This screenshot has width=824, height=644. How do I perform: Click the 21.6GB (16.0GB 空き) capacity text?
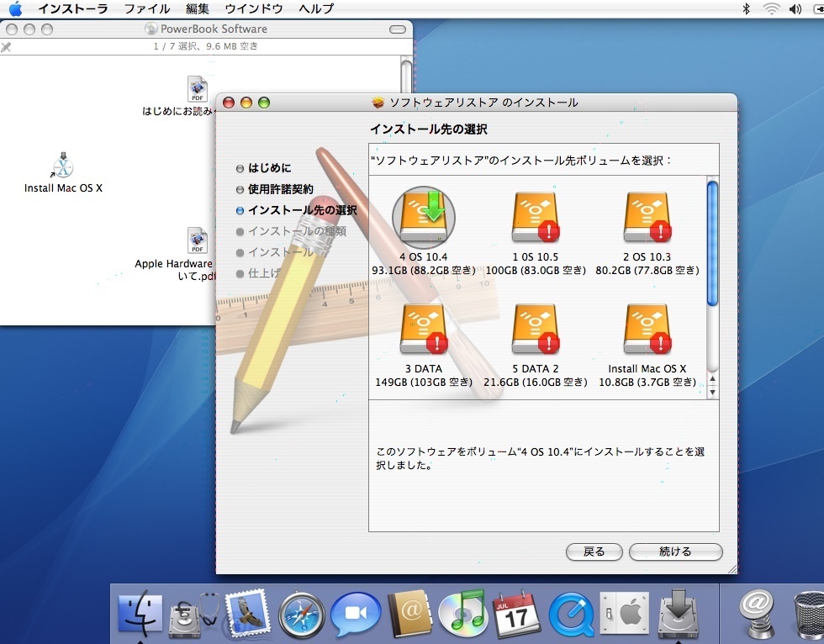coord(536,382)
